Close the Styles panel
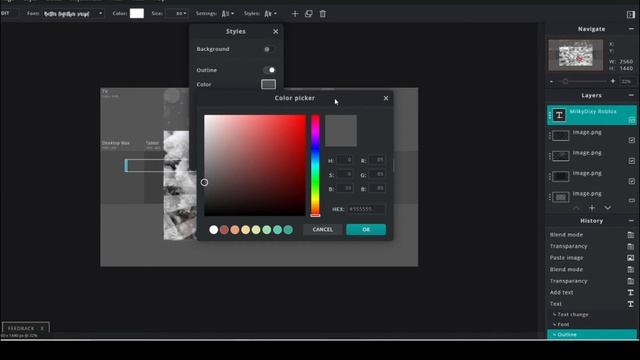This screenshot has width=640, height=360. coord(276,31)
